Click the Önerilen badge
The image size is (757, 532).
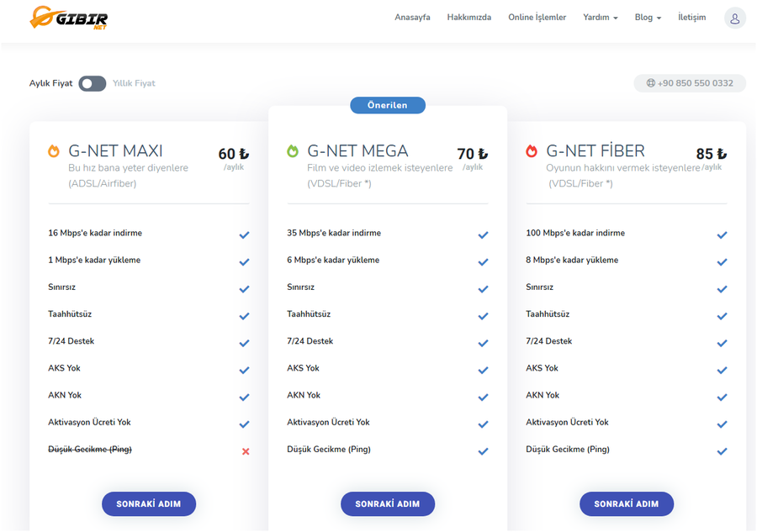point(388,105)
